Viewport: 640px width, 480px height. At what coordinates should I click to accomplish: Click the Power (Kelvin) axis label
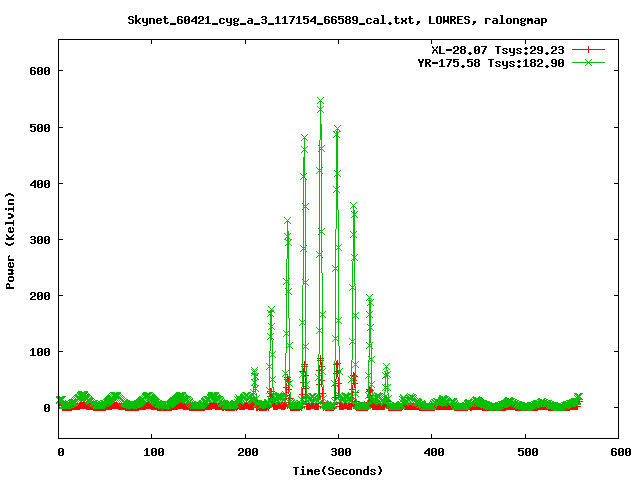[10, 241]
